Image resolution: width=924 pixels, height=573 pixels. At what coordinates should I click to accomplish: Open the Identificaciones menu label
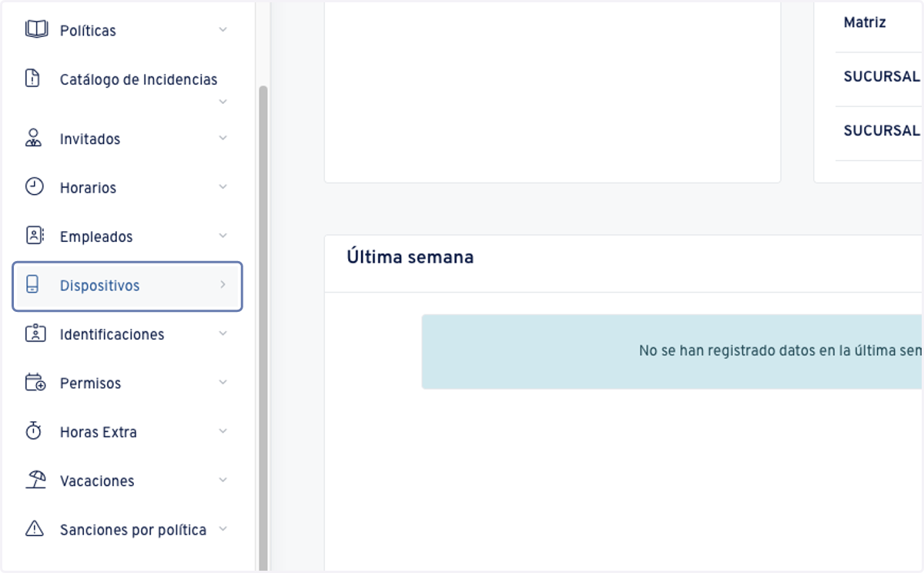[x=112, y=334]
